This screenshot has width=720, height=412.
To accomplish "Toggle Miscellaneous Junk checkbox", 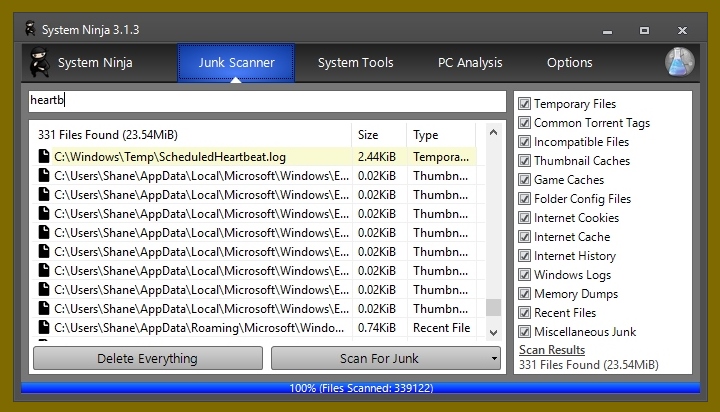I will (x=524, y=332).
